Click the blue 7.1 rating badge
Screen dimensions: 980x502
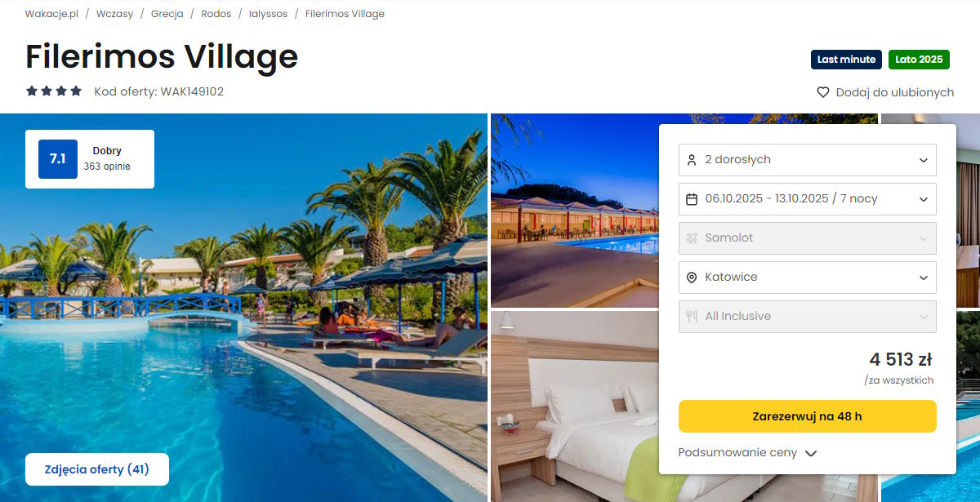click(58, 159)
